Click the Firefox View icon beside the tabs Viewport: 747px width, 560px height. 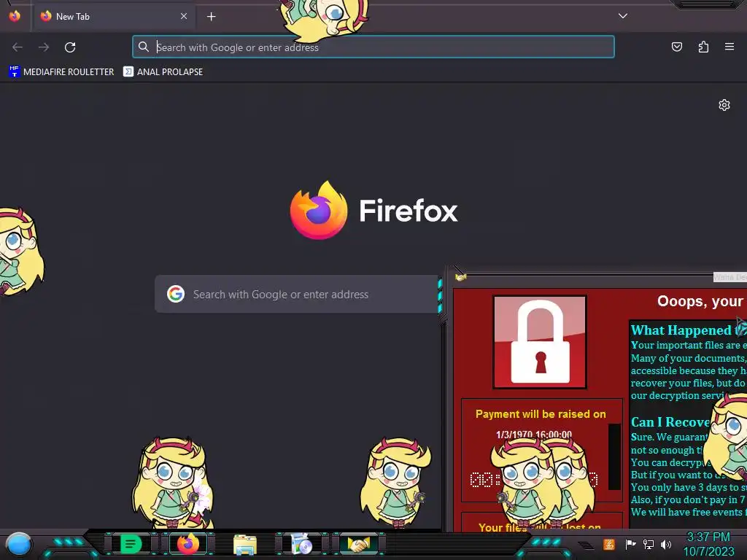click(15, 16)
